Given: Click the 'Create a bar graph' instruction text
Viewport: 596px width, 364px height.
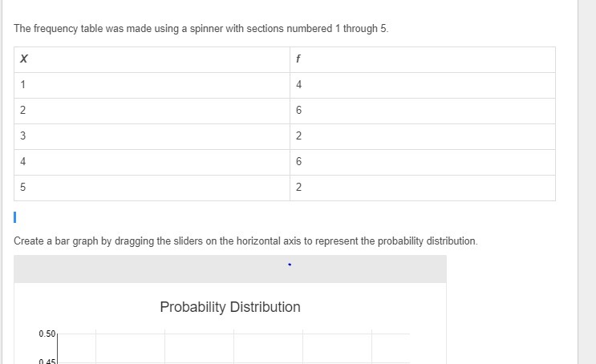Looking at the screenshot, I should tap(245, 241).
